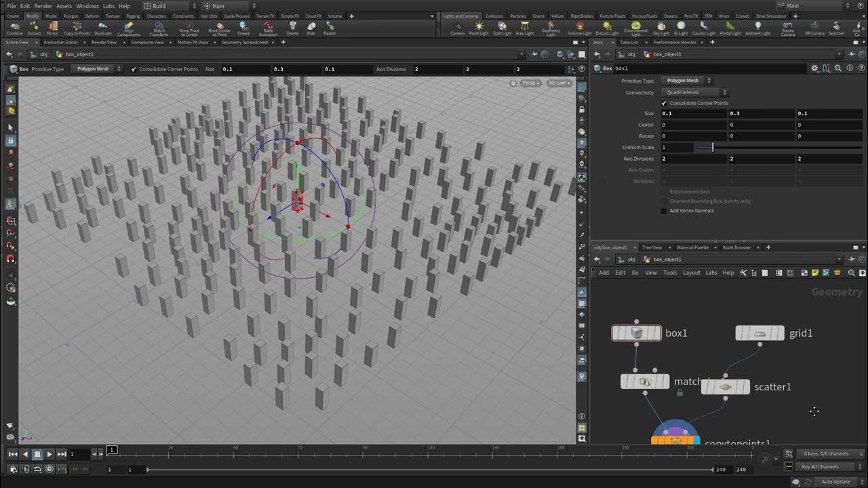Viewport: 868px width, 488px height.
Task: Click the Parent shelf tool
Action: point(330,28)
